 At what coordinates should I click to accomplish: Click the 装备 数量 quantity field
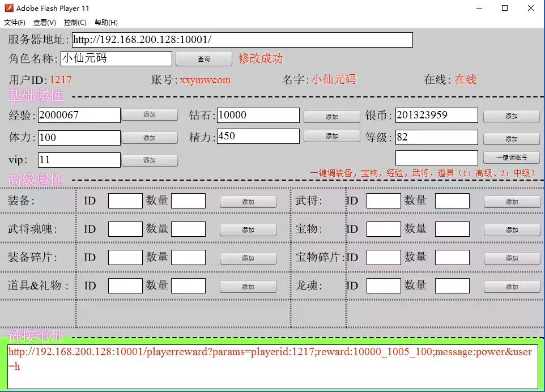click(189, 201)
